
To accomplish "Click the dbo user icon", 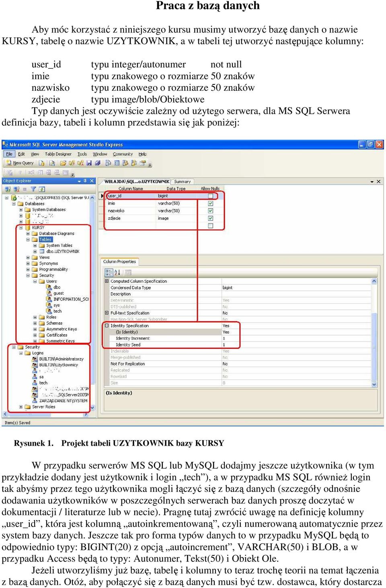I will pyautogui.click(x=49, y=287).
